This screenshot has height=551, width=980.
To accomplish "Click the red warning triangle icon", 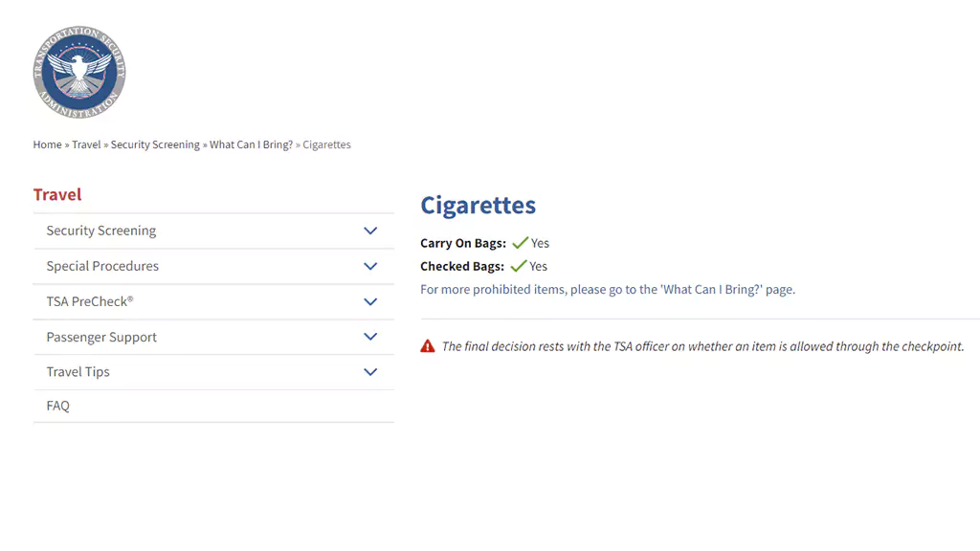I will (428, 346).
